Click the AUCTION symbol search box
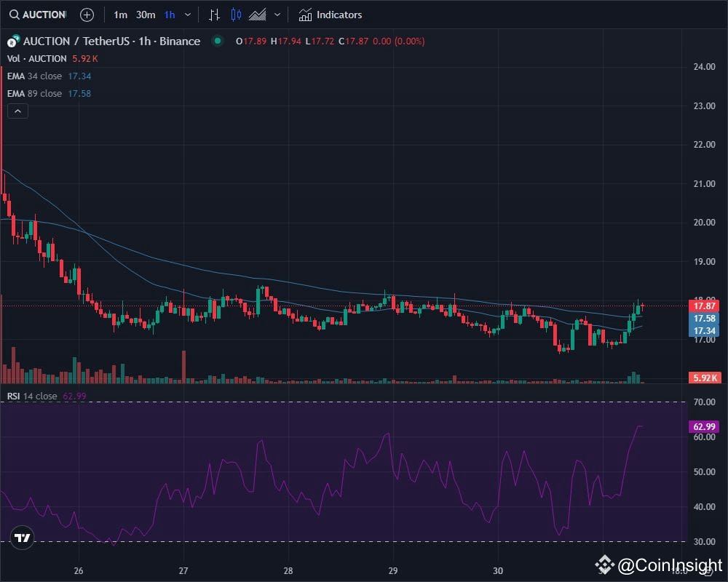728x582 pixels. pyautogui.click(x=38, y=15)
